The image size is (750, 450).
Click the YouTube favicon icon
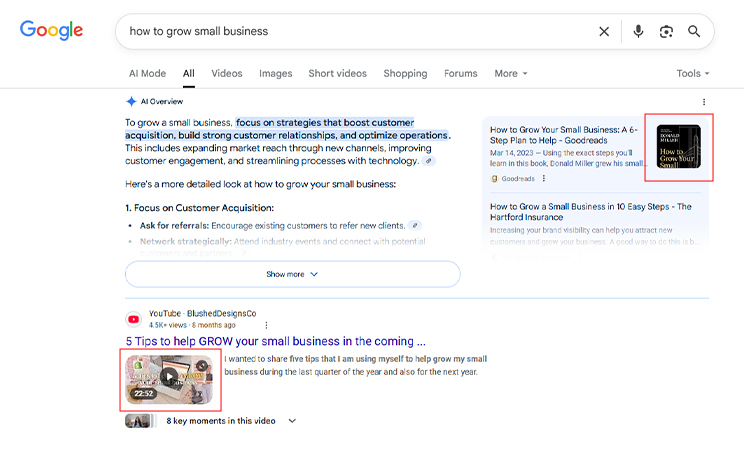133,319
